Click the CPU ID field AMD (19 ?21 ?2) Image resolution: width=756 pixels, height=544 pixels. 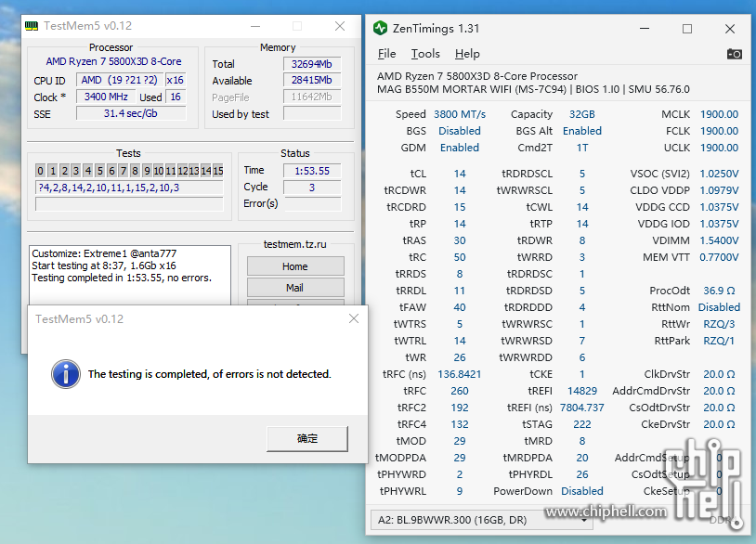coord(120,80)
